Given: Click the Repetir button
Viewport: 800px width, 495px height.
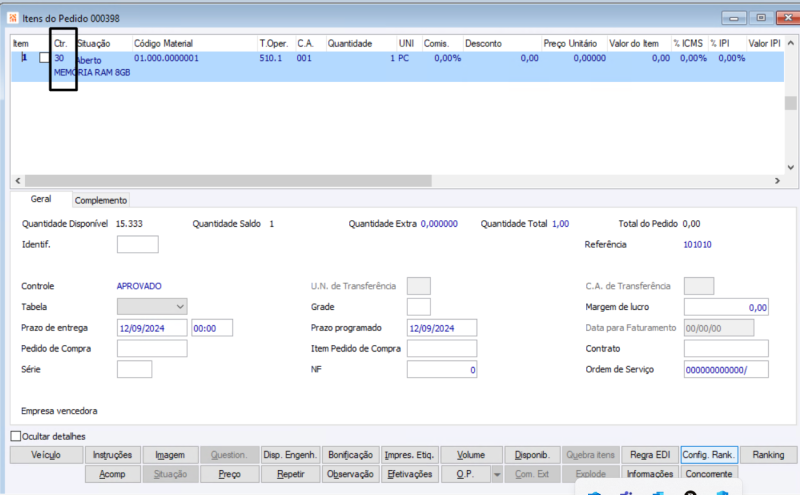Looking at the screenshot, I should pos(290,474).
